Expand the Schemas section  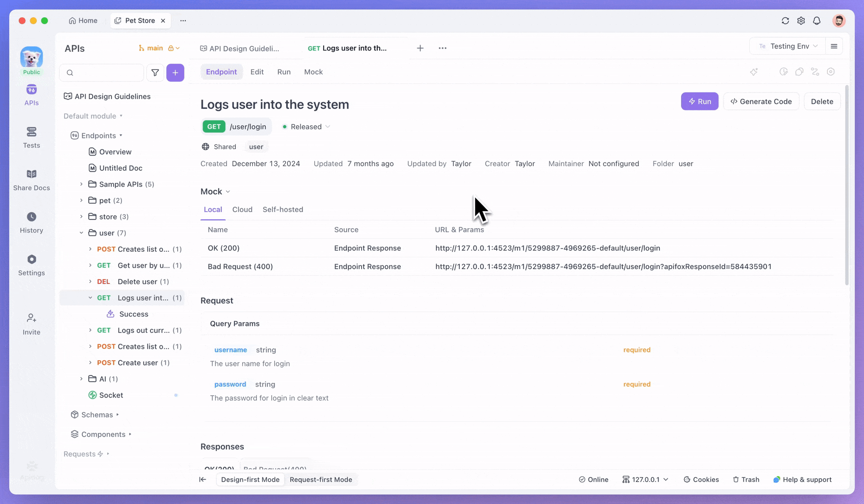pos(117,415)
